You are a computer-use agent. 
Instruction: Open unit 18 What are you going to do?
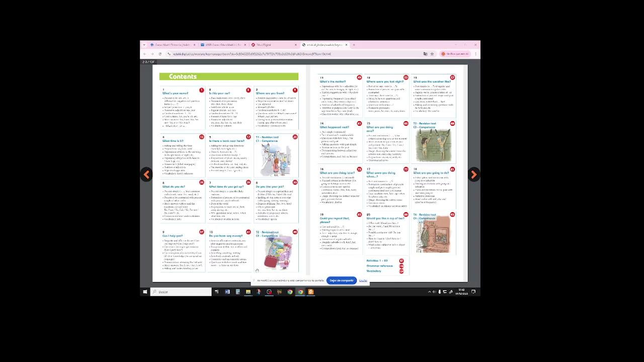click(431, 173)
